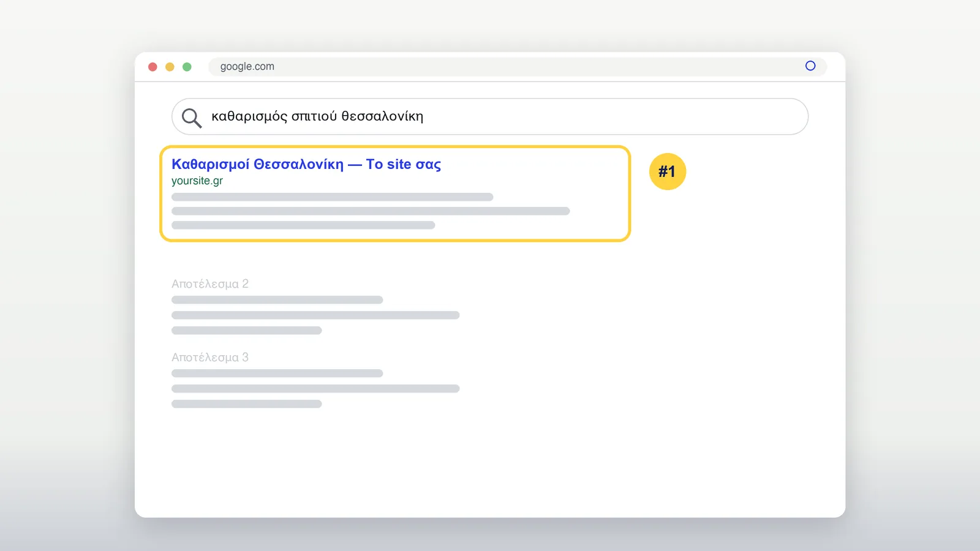
Task: Open the Αποτέλεσμα 3 result
Action: tap(210, 358)
